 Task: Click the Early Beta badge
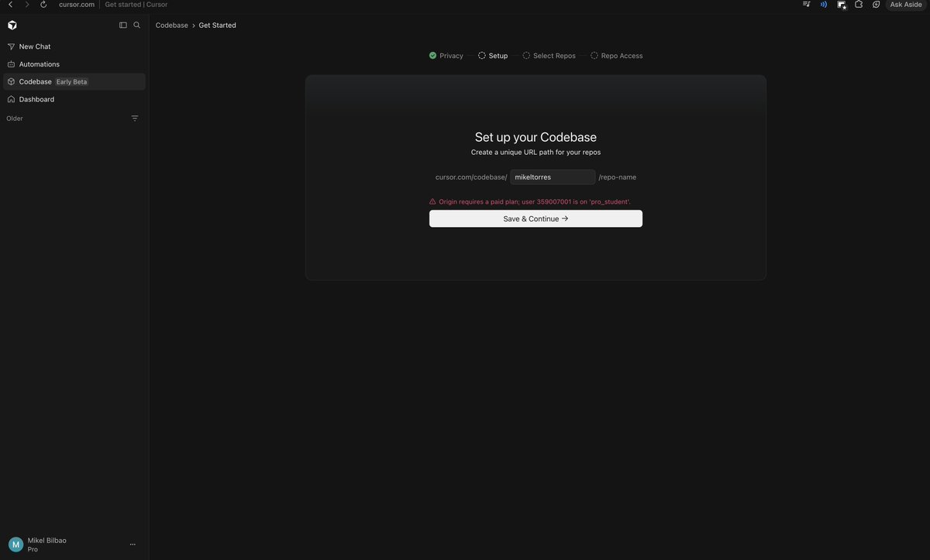pos(72,82)
